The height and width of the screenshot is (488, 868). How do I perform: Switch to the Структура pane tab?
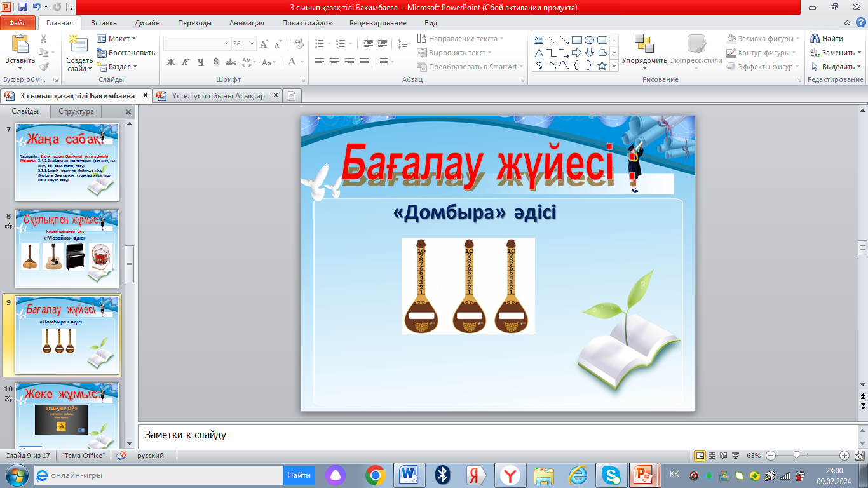76,111
